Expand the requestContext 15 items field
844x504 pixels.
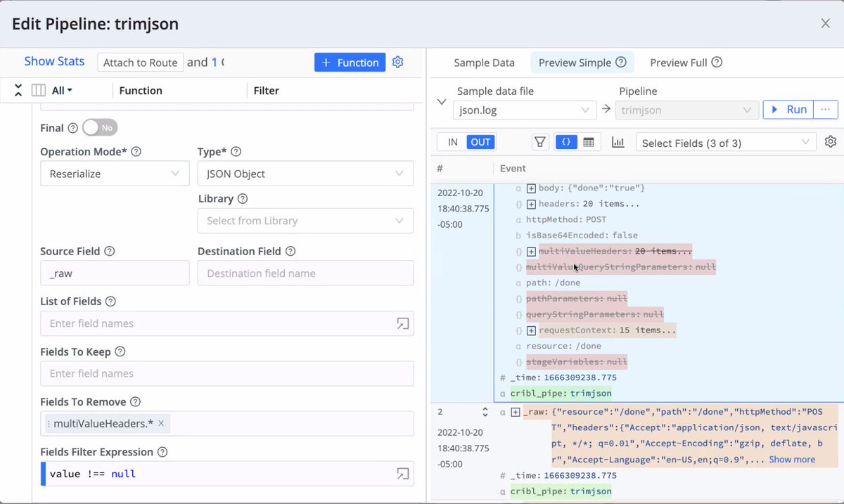pyautogui.click(x=532, y=330)
